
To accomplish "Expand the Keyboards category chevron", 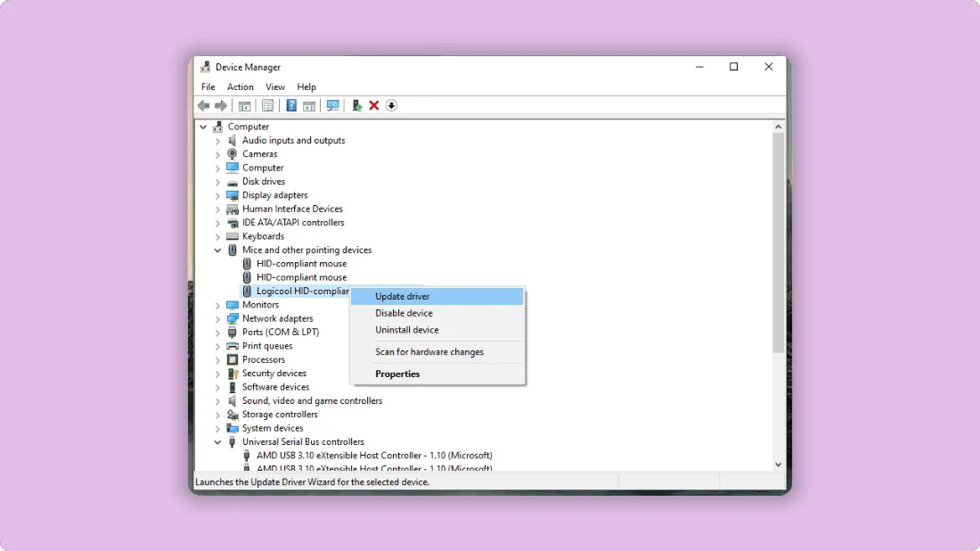I will 217,237.
